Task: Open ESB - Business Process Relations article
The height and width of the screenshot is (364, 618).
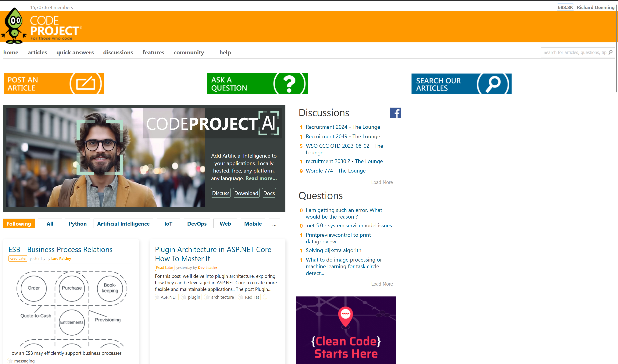Action: [60, 249]
